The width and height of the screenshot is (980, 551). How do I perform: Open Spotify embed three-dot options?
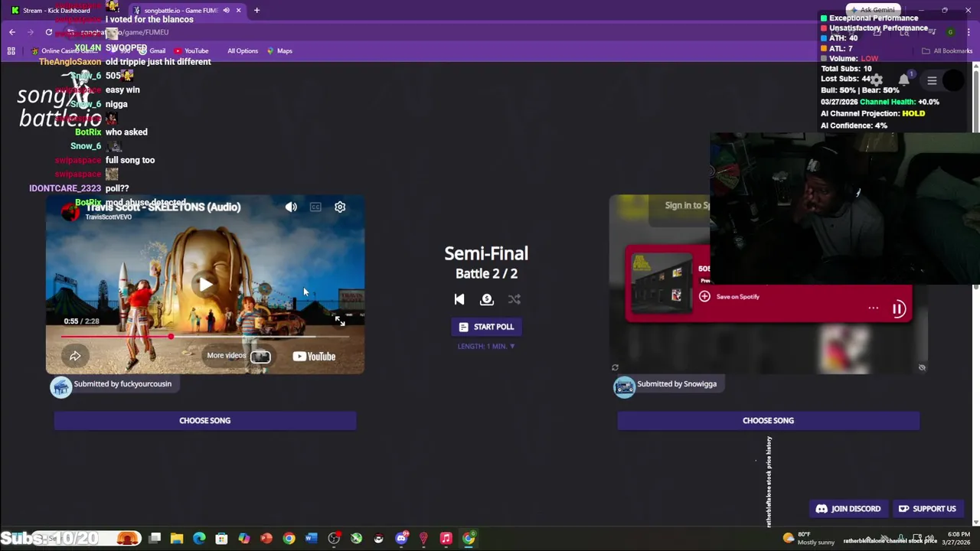coord(873,308)
